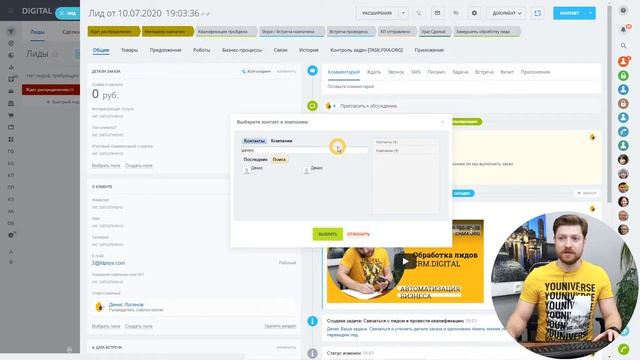This screenshot has height=360, width=640.
Task: Click the shopping cart icon in left sidebar
Action: [11, 116]
